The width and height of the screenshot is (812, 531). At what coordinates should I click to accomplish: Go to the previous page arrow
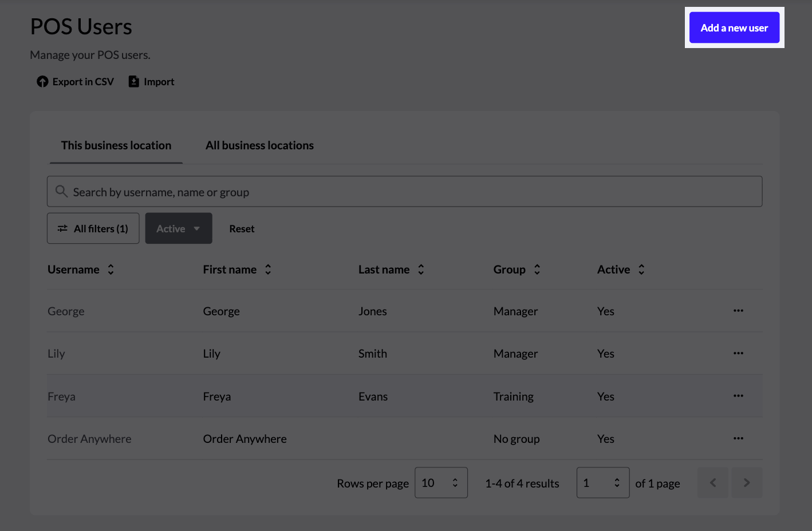tap(713, 483)
